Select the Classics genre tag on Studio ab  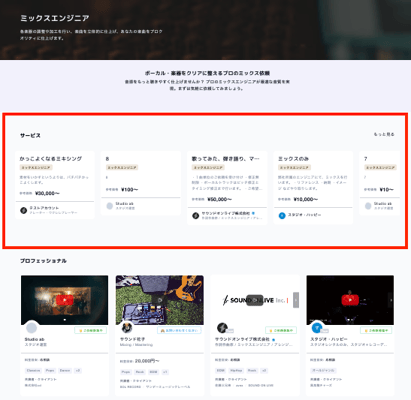pos(33,370)
